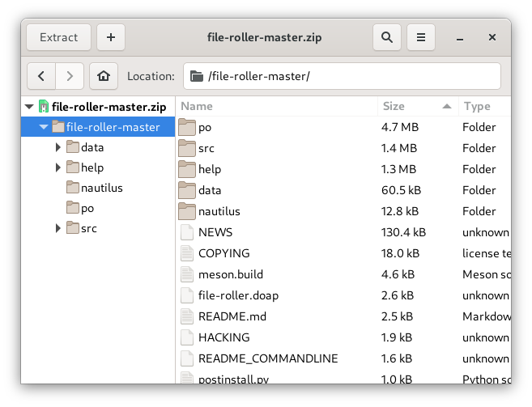The image size is (532, 407).
Task: Select the NEWS file name
Action: pyautogui.click(x=215, y=232)
